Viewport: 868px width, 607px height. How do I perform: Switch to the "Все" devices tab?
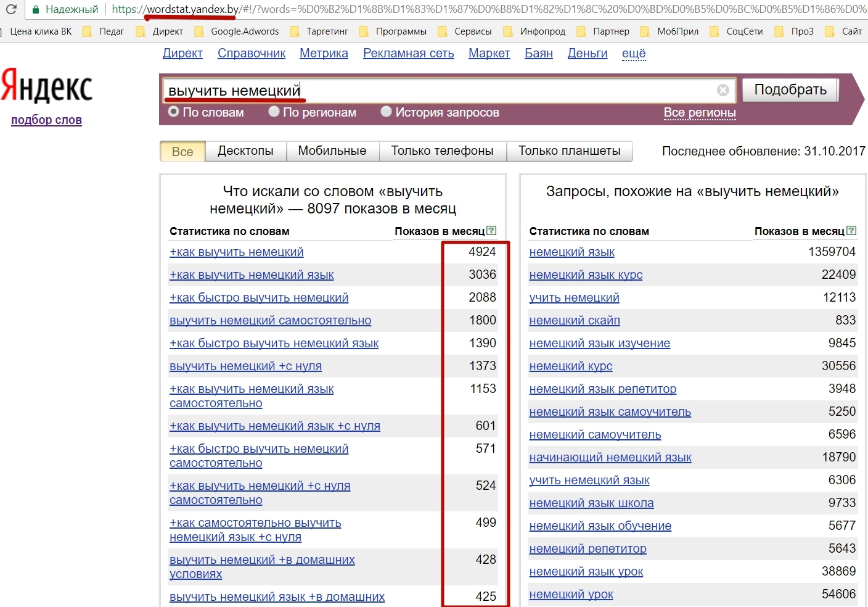[182, 151]
